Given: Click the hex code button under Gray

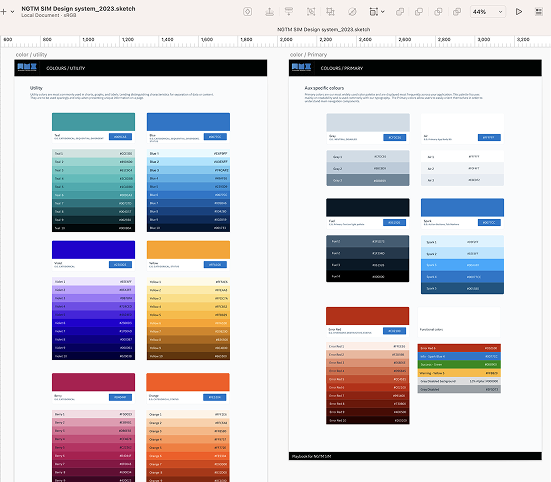Looking at the screenshot, I should tap(395, 137).
